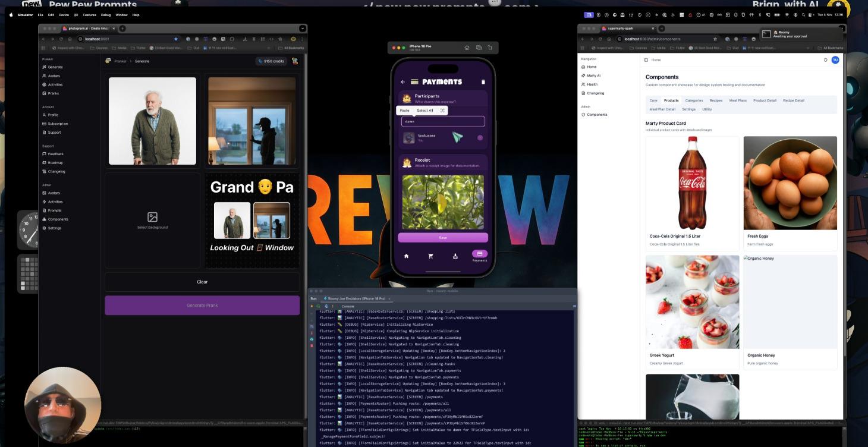Screen dimensions: 868x447
Task: Toggle the testusera participant selection circle
Action: 480,138
